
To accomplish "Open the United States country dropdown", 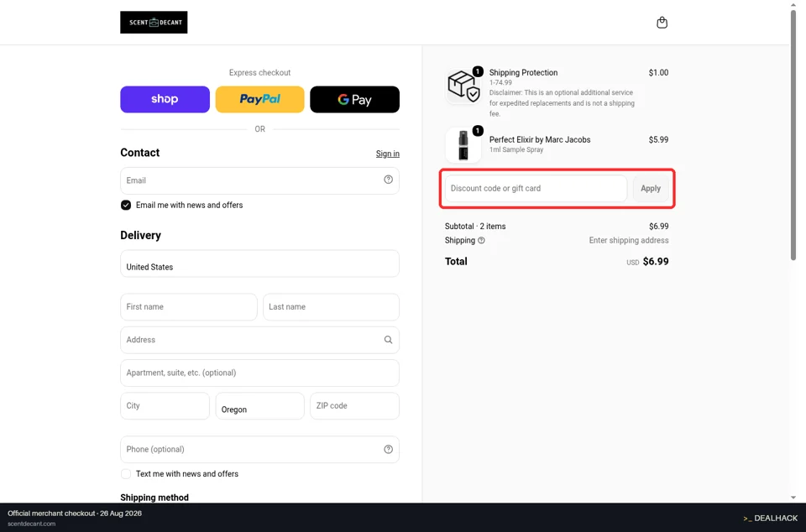I will pyautogui.click(x=259, y=263).
